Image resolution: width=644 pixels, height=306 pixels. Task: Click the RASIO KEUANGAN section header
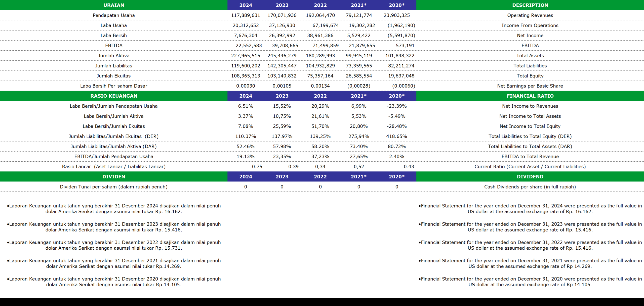114,96
